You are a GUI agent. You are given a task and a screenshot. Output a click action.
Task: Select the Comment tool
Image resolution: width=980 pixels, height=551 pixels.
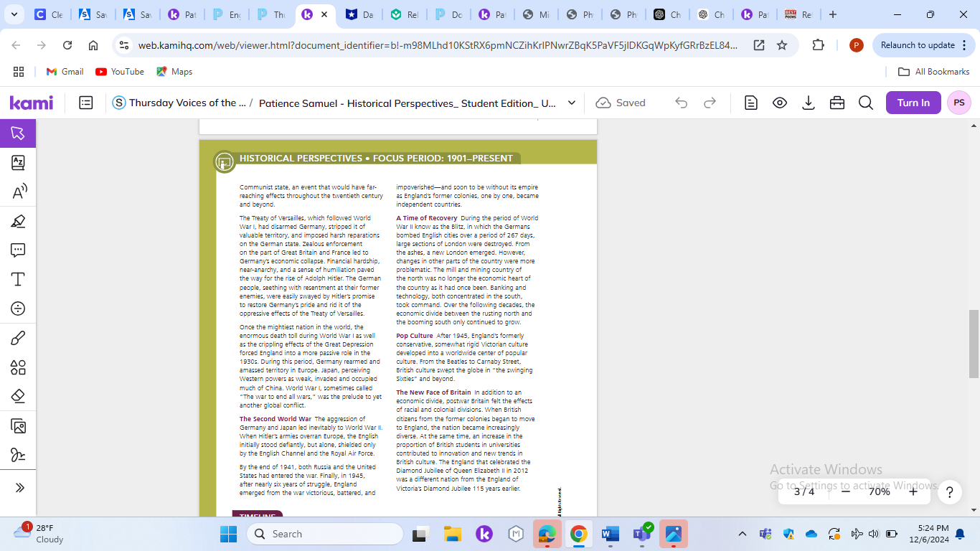pyautogui.click(x=18, y=250)
